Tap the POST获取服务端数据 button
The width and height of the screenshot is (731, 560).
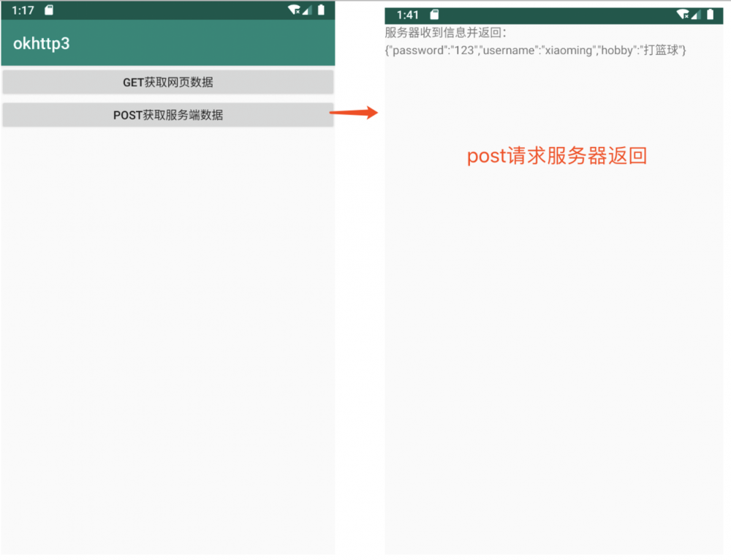(167, 115)
